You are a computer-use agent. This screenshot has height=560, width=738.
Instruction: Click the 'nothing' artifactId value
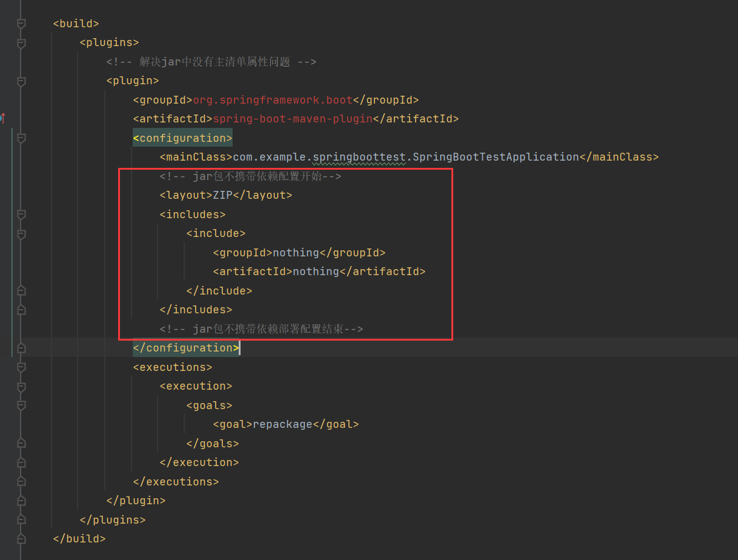[316, 272]
